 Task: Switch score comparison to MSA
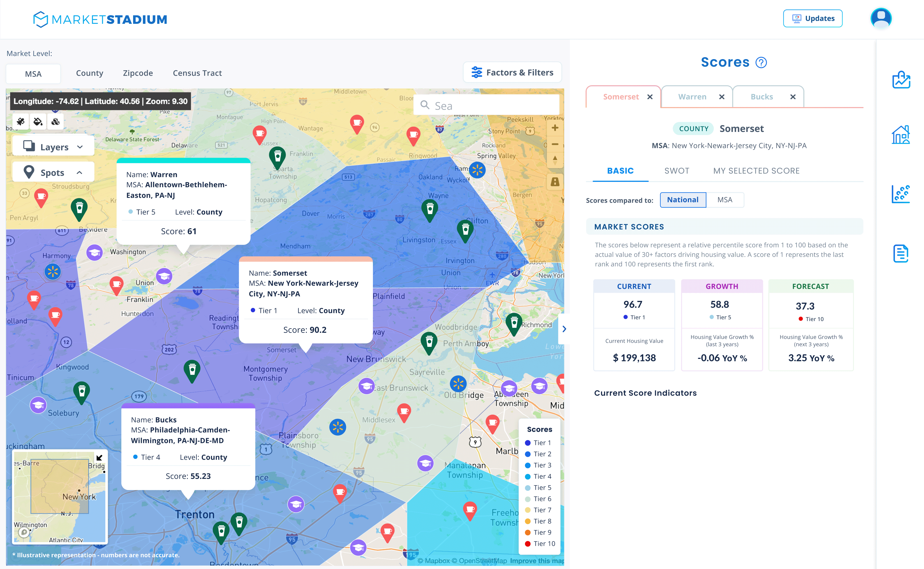(725, 200)
